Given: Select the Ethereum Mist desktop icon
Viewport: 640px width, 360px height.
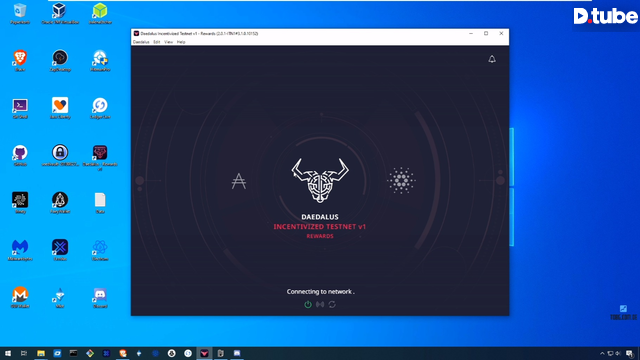Looking at the screenshot, I should point(60,298).
